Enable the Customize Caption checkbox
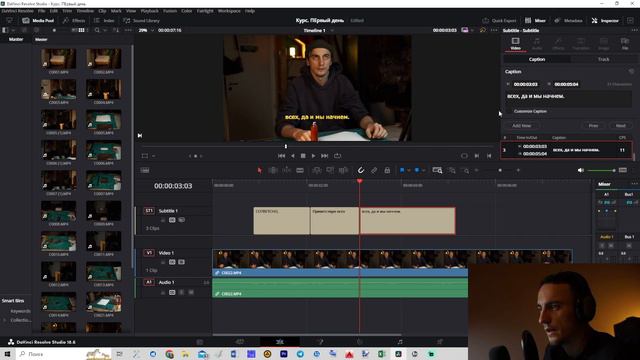 [509, 111]
